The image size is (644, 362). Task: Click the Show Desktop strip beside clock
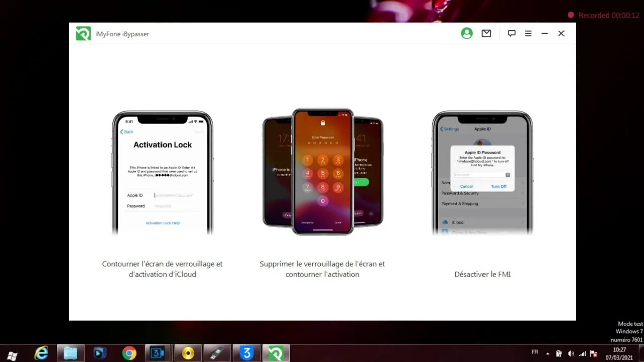[640, 353]
